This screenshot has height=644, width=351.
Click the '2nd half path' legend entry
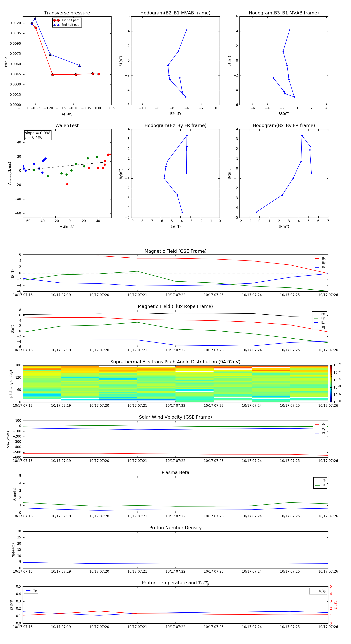pyautogui.click(x=67, y=25)
